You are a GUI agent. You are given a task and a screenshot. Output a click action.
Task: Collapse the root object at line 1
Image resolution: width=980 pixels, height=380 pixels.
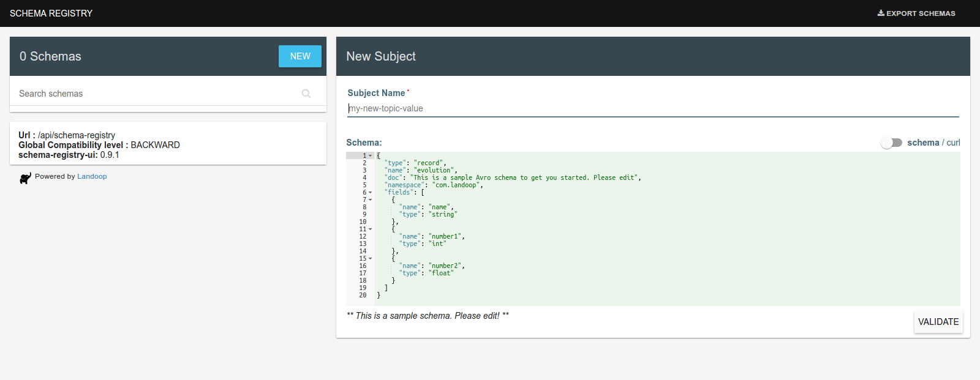click(x=371, y=156)
